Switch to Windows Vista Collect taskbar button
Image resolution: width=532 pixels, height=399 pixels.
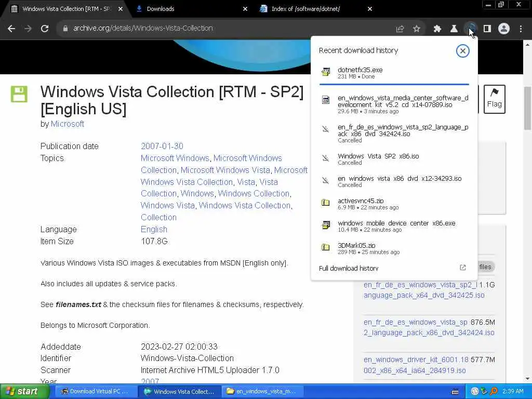tap(179, 392)
